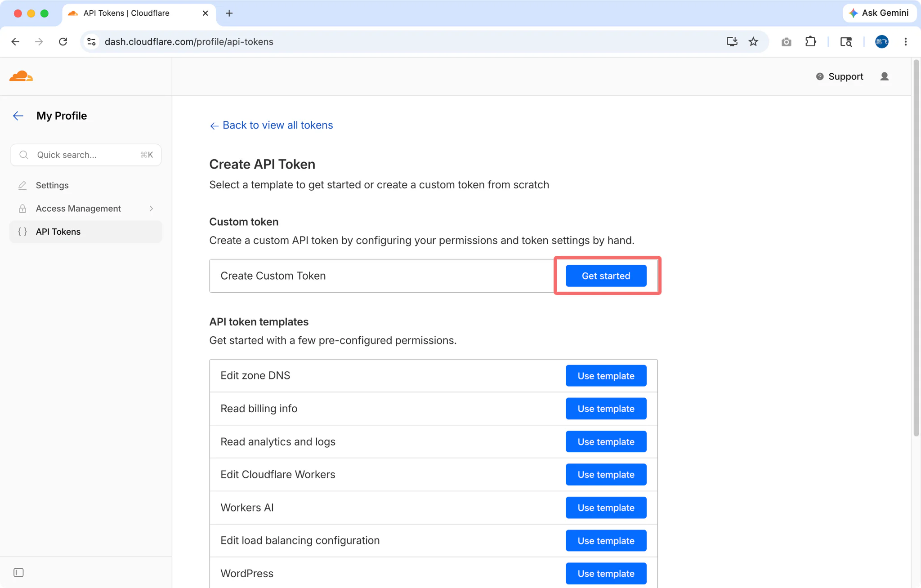The height and width of the screenshot is (588, 921).
Task: Use template for Read analytics and logs
Action: pos(606,441)
